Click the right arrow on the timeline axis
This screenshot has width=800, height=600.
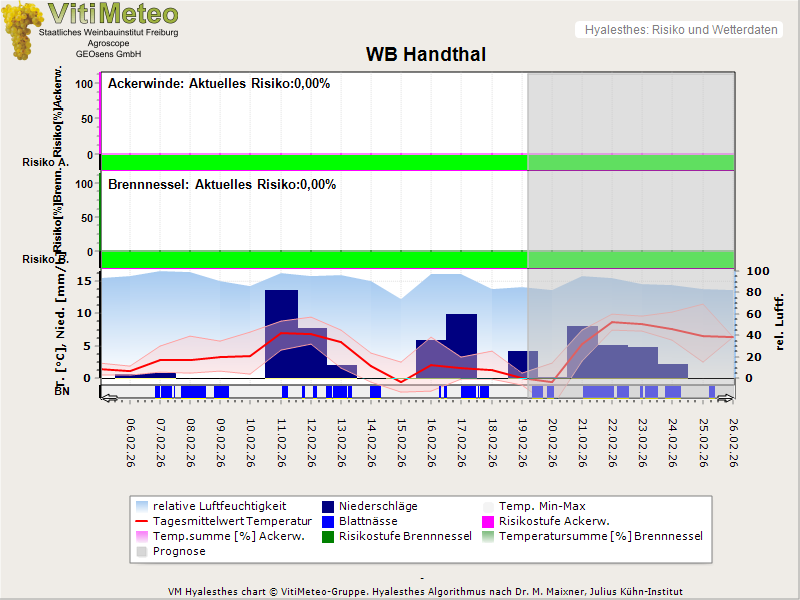click(x=726, y=397)
